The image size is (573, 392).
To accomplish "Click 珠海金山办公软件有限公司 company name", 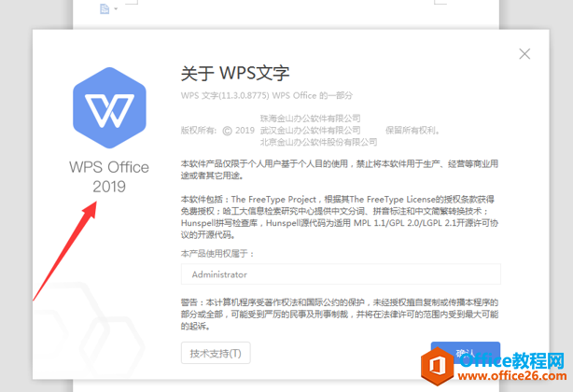I will [x=310, y=119].
